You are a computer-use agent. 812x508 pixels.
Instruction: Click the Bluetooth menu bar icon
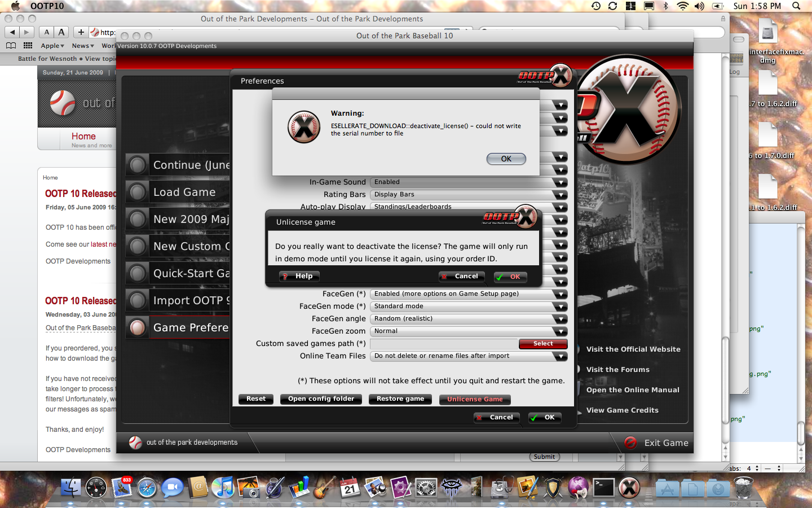click(665, 6)
